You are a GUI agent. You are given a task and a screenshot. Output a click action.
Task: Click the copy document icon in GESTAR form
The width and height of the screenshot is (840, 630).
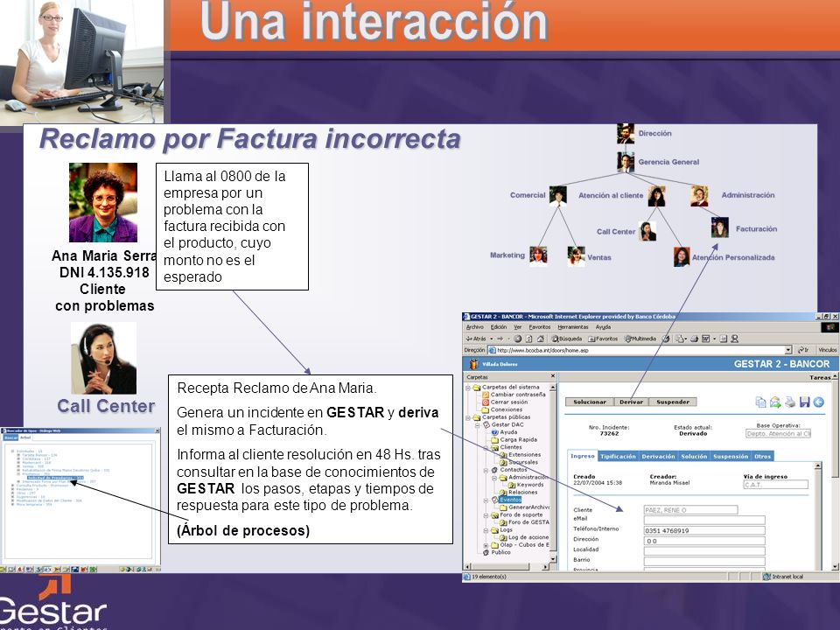[760, 402]
